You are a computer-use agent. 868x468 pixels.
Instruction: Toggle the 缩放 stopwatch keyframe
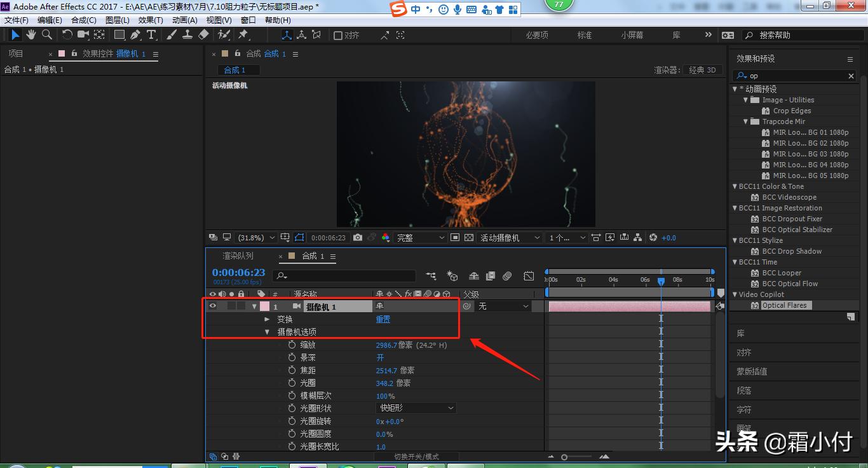pos(292,345)
